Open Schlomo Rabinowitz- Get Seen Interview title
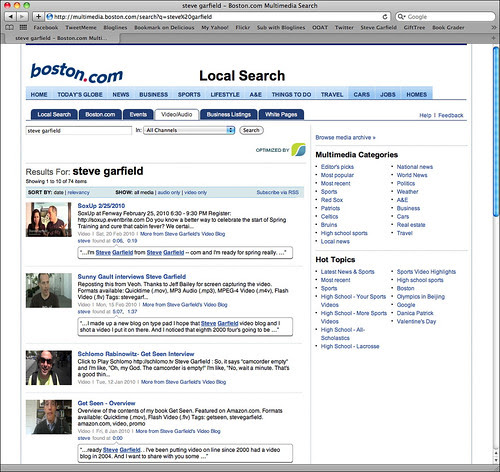Screen dimensions: 500x472 [136, 354]
